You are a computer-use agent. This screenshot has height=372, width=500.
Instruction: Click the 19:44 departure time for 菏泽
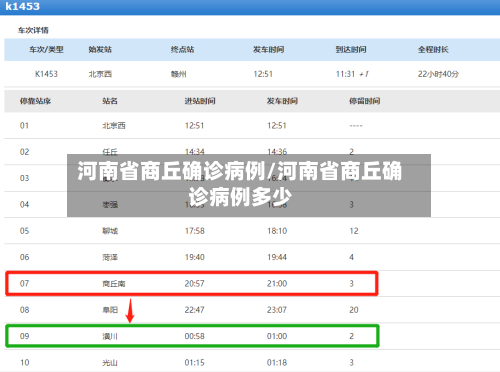coord(277,257)
